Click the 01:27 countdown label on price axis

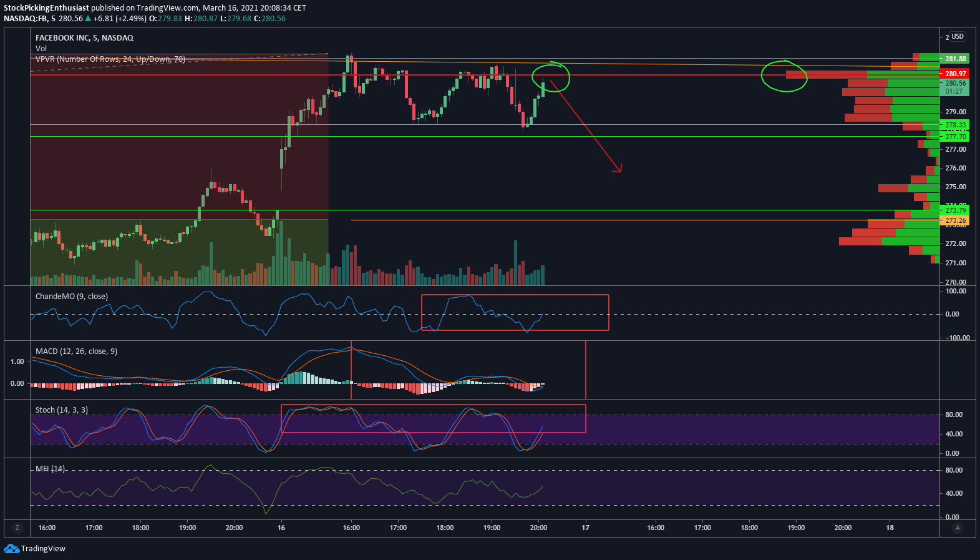tap(954, 92)
